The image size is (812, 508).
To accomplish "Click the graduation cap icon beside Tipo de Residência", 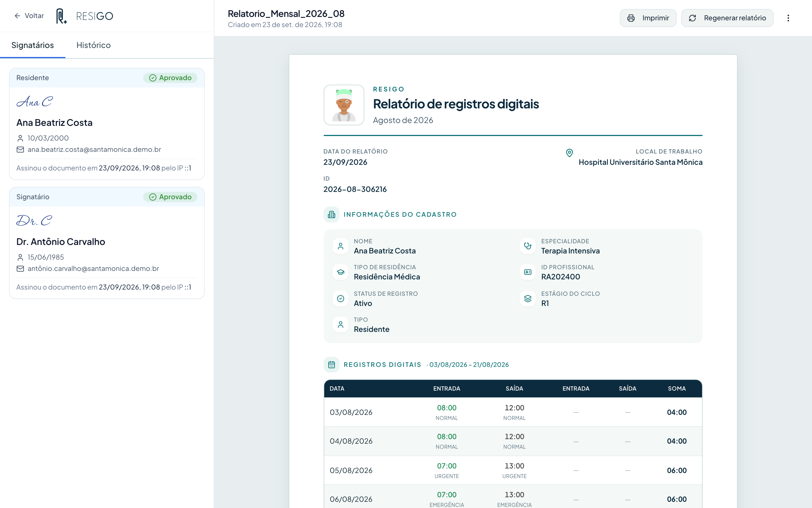I will (341, 272).
